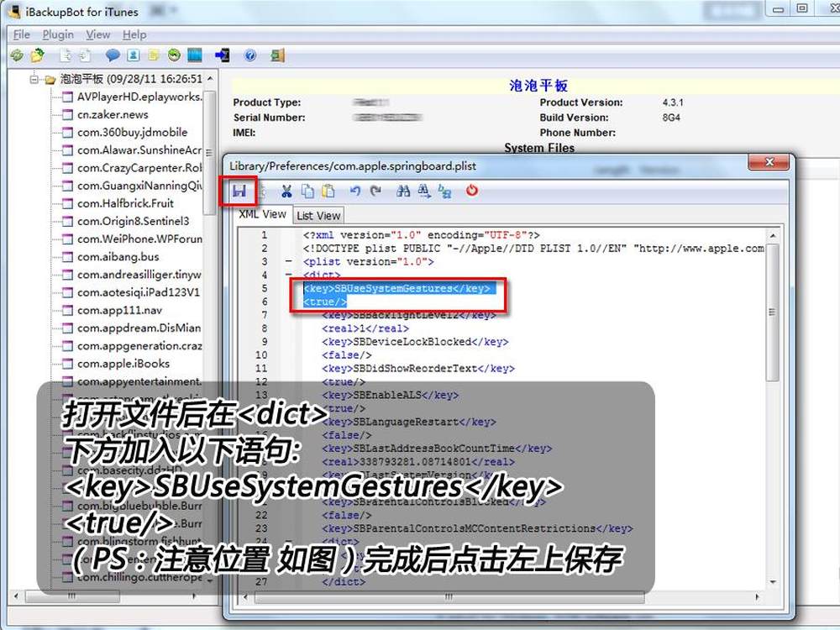This screenshot has height=630, width=840.
Task: Click the Paste clipboard icon
Action: click(328, 192)
